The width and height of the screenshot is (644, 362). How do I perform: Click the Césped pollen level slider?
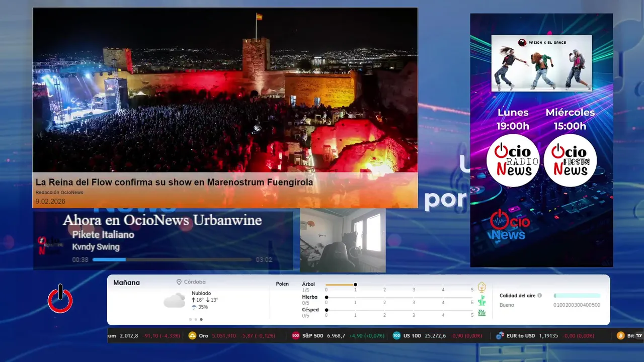point(399,310)
